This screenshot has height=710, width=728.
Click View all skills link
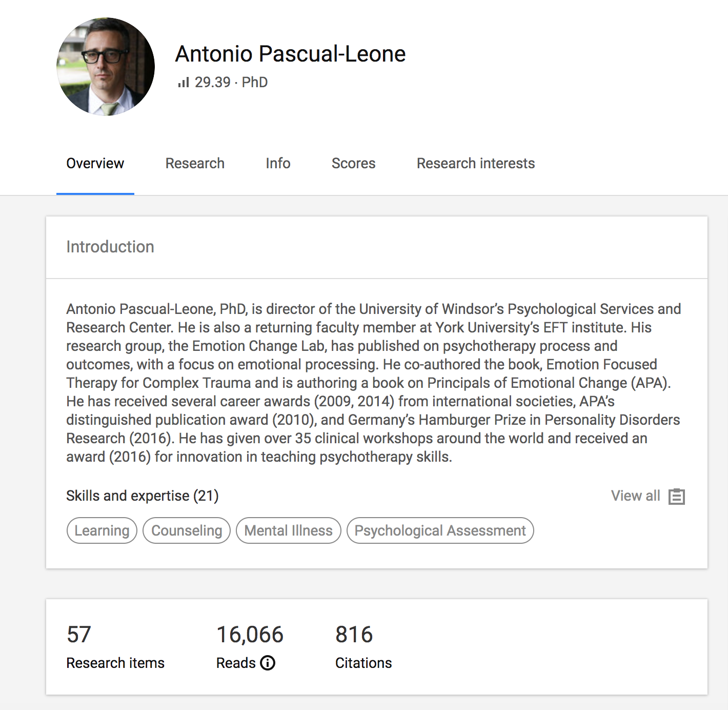coord(635,496)
